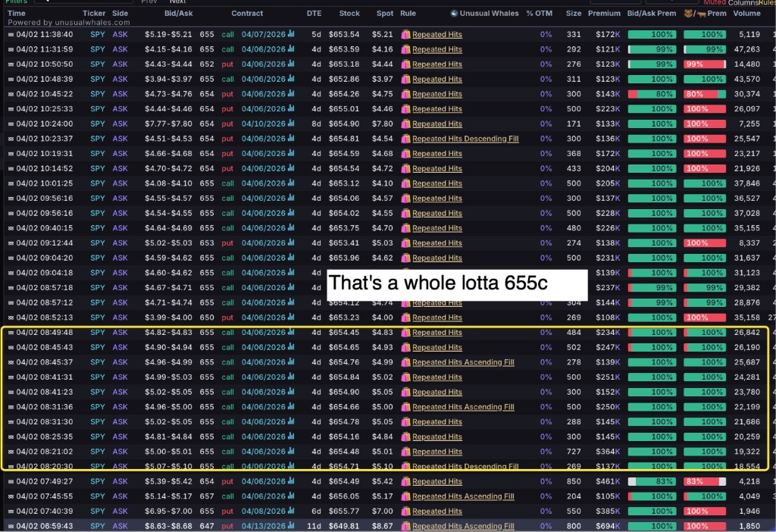Sort by the DTE column header

point(314,14)
